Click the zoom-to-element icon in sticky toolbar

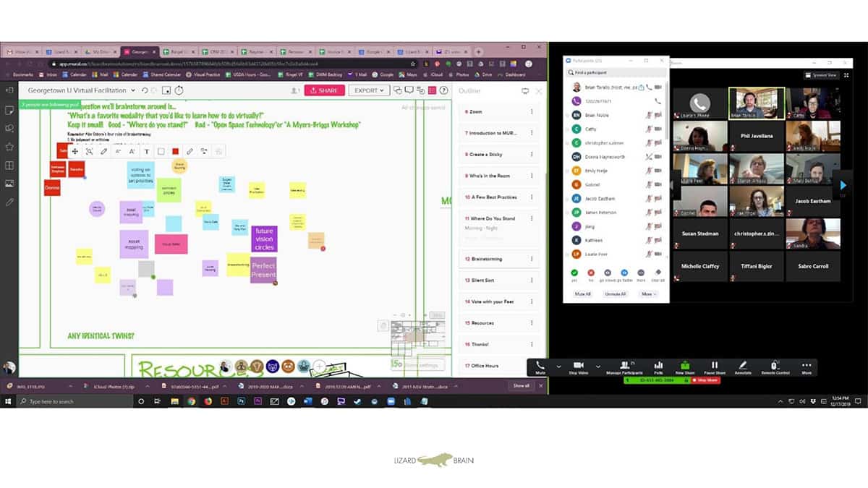[89, 151]
